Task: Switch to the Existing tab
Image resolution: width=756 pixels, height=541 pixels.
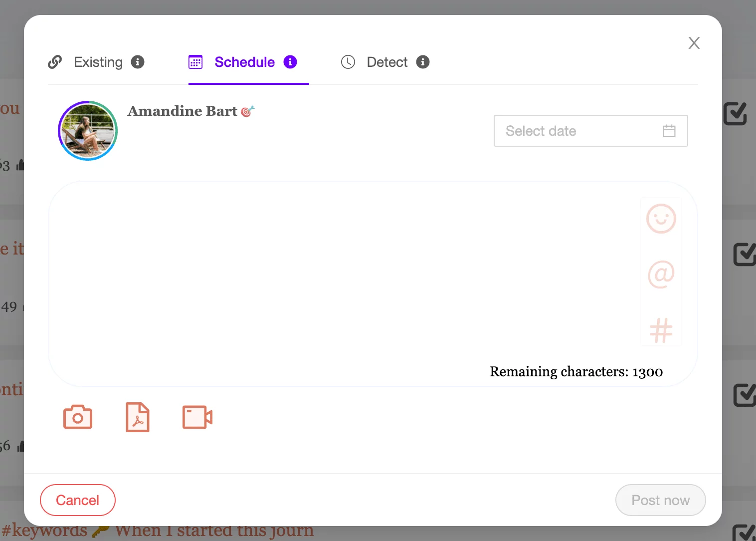Action: point(98,62)
